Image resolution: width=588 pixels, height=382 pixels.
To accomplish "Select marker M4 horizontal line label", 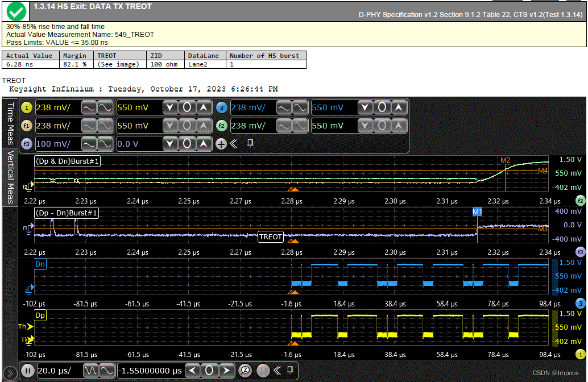I will [x=543, y=171].
